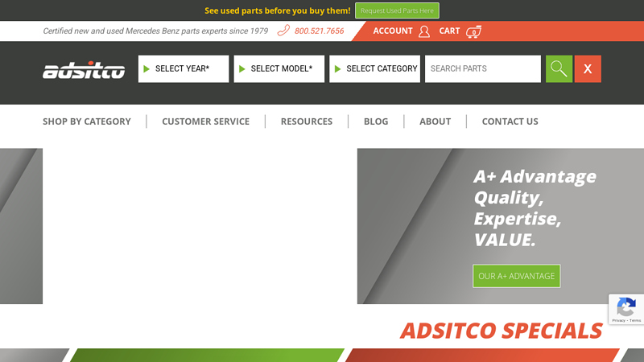The width and height of the screenshot is (644, 362).
Task: Open the account user icon
Action: (x=424, y=31)
